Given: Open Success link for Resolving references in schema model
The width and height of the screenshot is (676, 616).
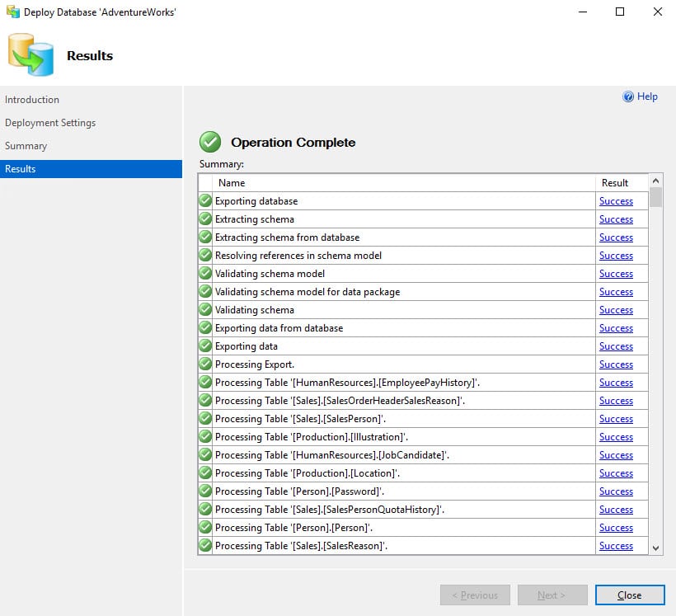Looking at the screenshot, I should coord(616,256).
